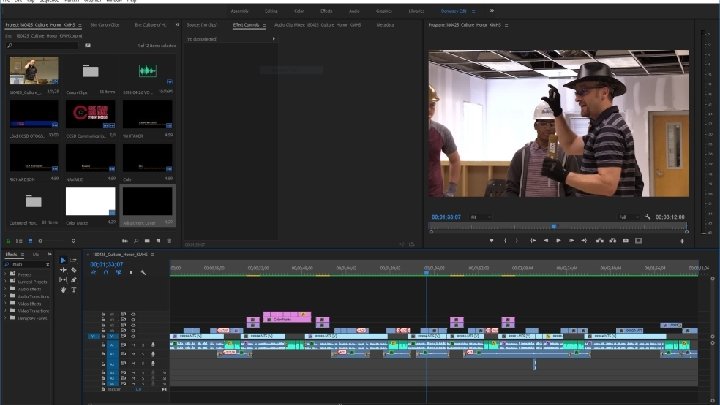Go to Out point in Program monitor
Viewport: 720px width, 405px height.
(584, 241)
